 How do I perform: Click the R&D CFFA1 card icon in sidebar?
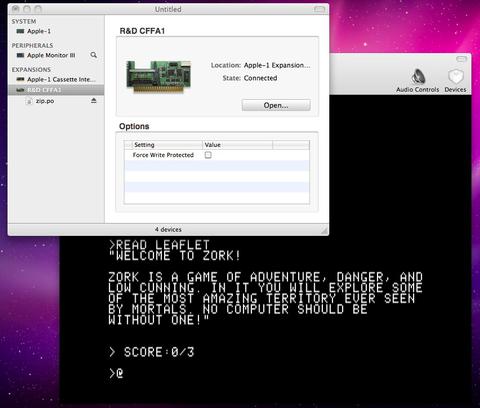(x=20, y=90)
